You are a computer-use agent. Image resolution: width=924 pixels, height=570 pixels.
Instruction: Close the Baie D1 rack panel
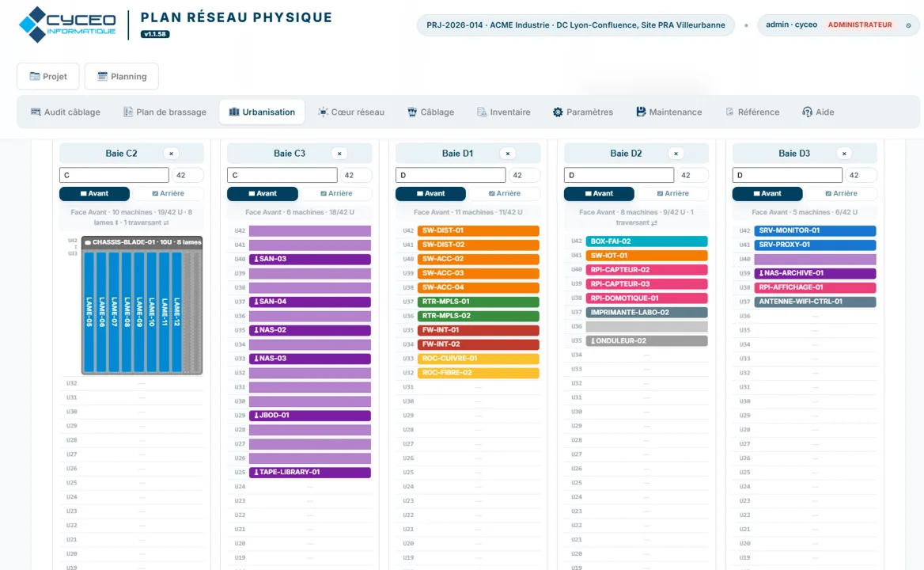[508, 154]
